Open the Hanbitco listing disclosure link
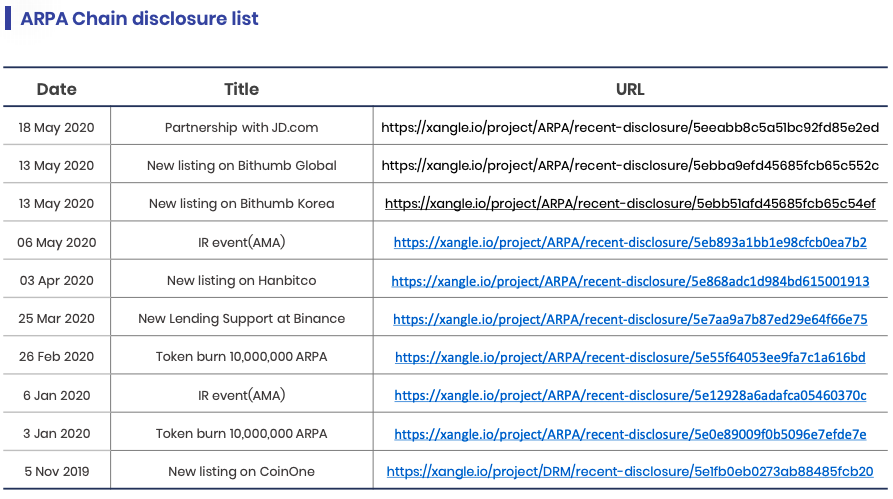Viewport: 893px width, 499px height. (630, 281)
